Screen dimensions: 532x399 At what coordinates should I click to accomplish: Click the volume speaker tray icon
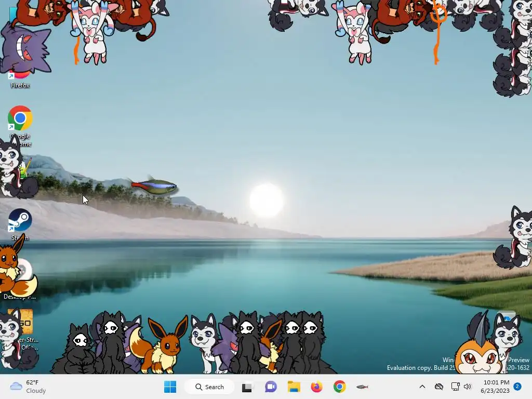coord(468,387)
